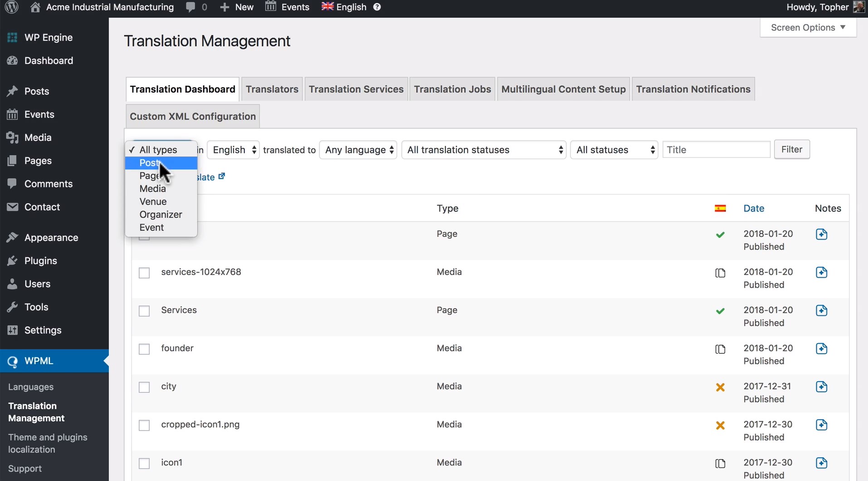
Task: Sort by the Date column link
Action: pyautogui.click(x=754, y=208)
